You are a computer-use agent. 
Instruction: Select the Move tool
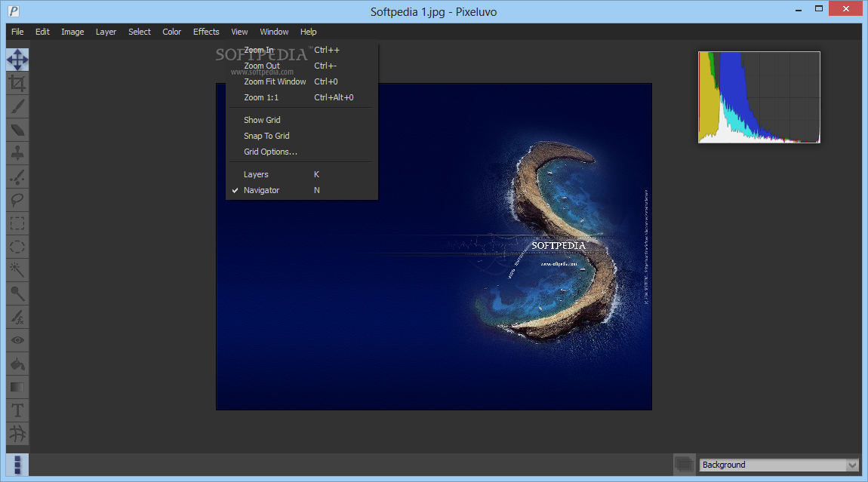17,60
